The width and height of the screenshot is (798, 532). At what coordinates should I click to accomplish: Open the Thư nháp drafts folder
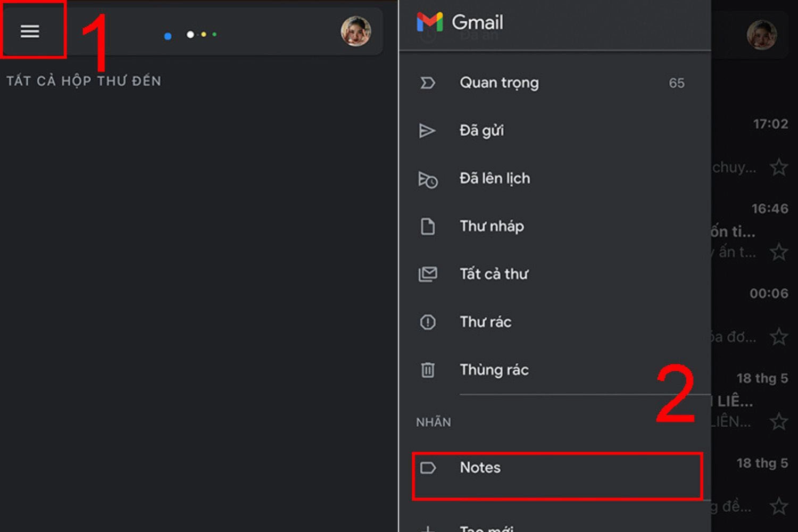click(x=555, y=227)
